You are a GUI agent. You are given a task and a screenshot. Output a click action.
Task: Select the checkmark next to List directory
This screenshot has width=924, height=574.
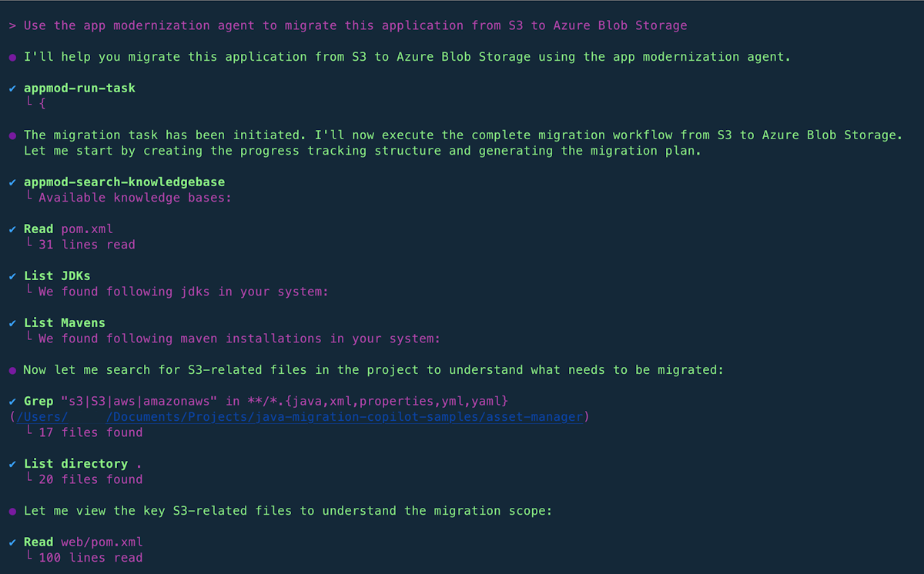pos(12,464)
